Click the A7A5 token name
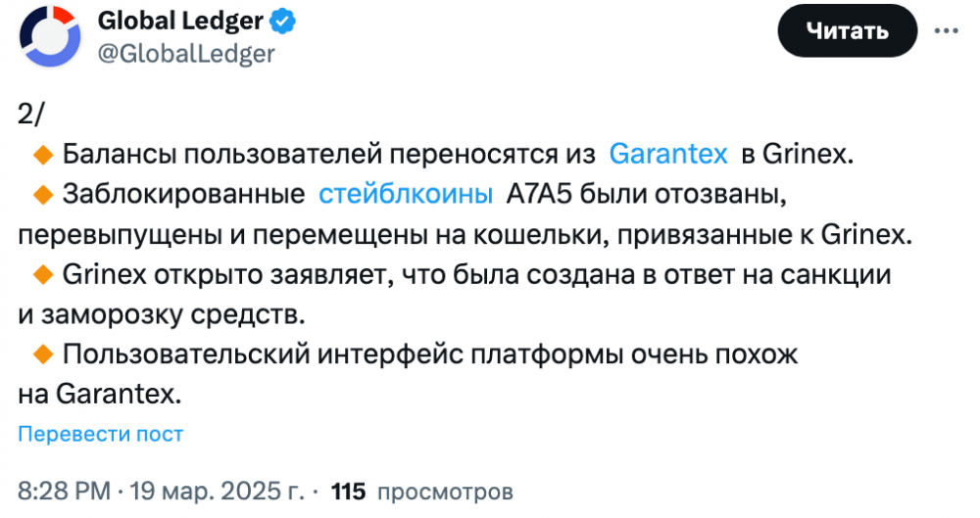The height and width of the screenshot is (518, 980). point(539,194)
